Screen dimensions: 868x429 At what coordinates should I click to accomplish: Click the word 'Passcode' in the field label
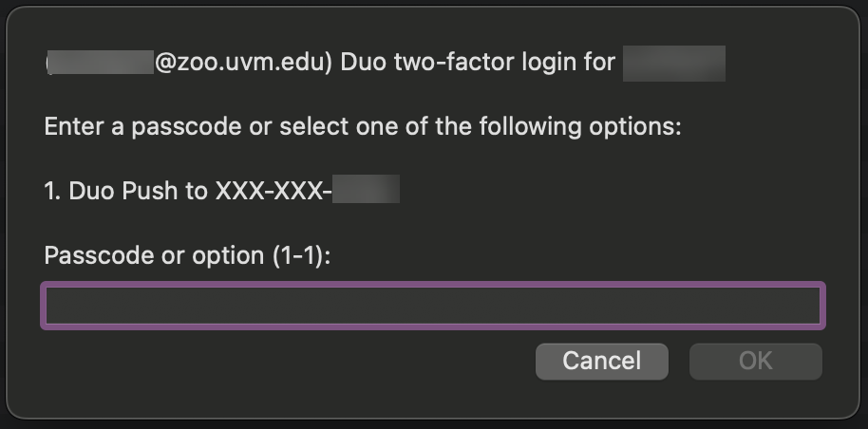pyautogui.click(x=92, y=255)
